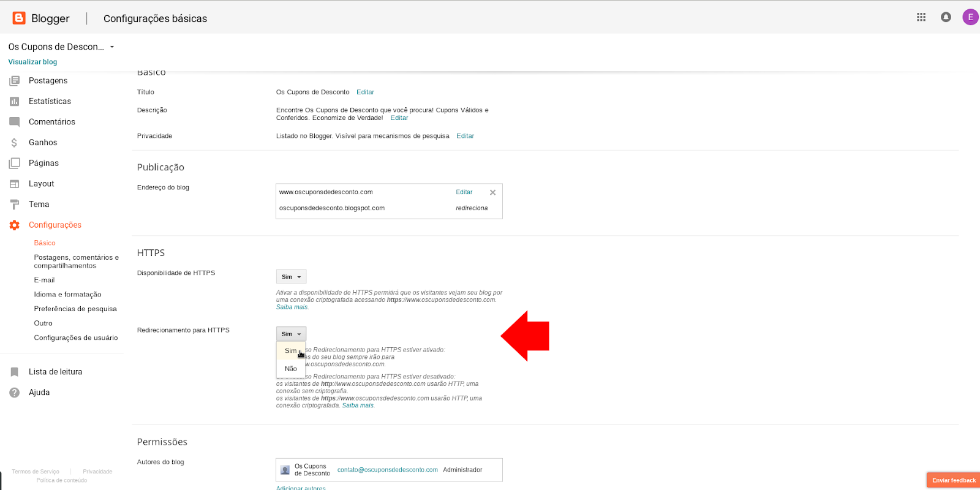The image size is (980, 490).
Task: Click the Comentários speech bubble icon
Action: 15,122
